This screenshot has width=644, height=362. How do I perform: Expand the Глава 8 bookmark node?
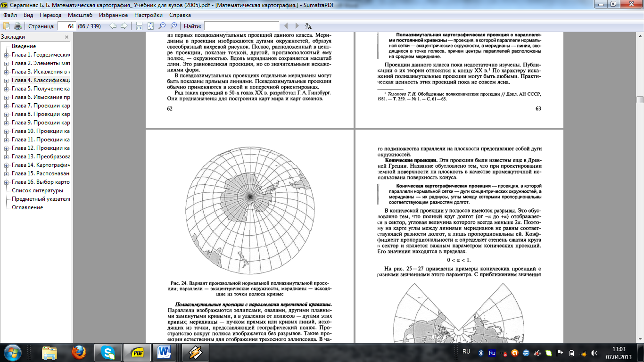pos(7,114)
